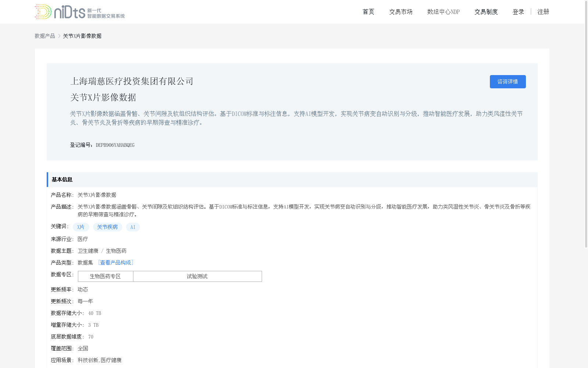This screenshot has width=588, height=368.
Task: Click company name 上海瑞慈医疗投资集团有限公司
Action: tap(132, 81)
